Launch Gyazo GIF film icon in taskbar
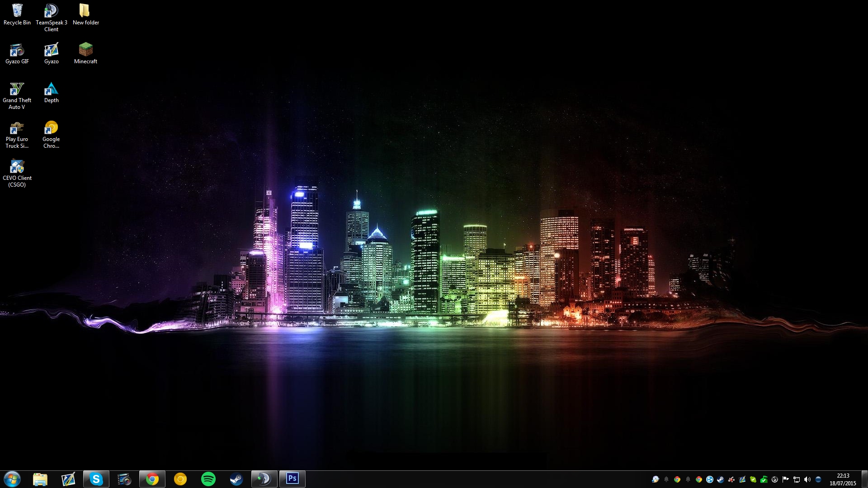 point(124,479)
